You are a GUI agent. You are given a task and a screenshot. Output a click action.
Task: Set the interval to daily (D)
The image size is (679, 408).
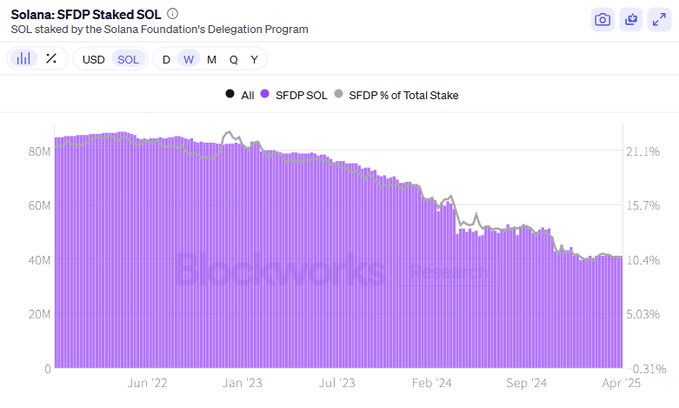click(166, 59)
